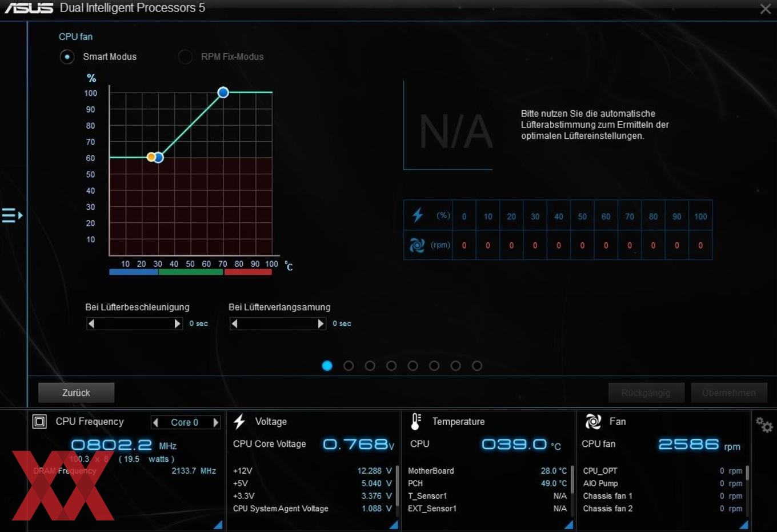
Task: Switch to the seventh fan page dot
Action: [x=456, y=366]
